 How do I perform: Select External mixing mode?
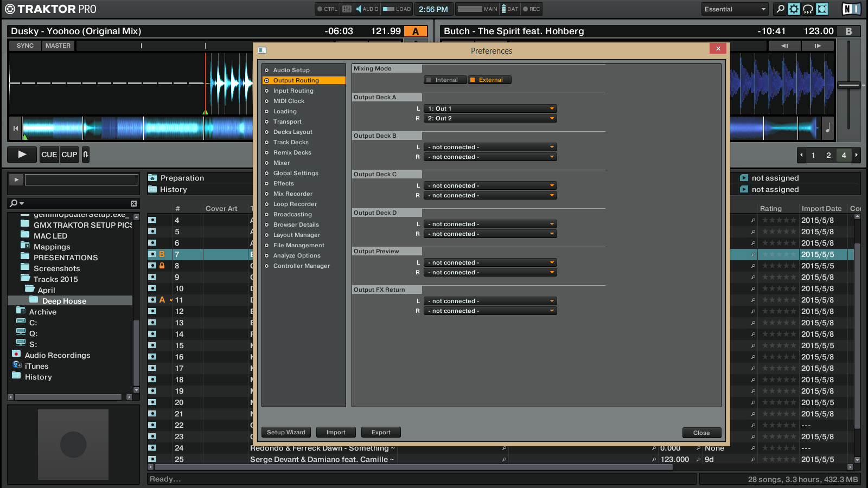pyautogui.click(x=489, y=80)
